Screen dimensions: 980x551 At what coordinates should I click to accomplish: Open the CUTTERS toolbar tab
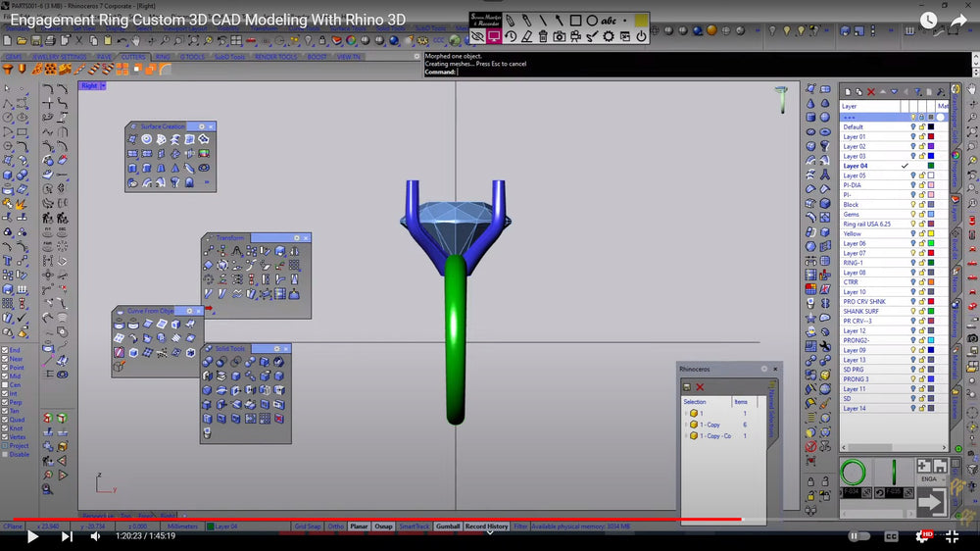click(x=133, y=57)
